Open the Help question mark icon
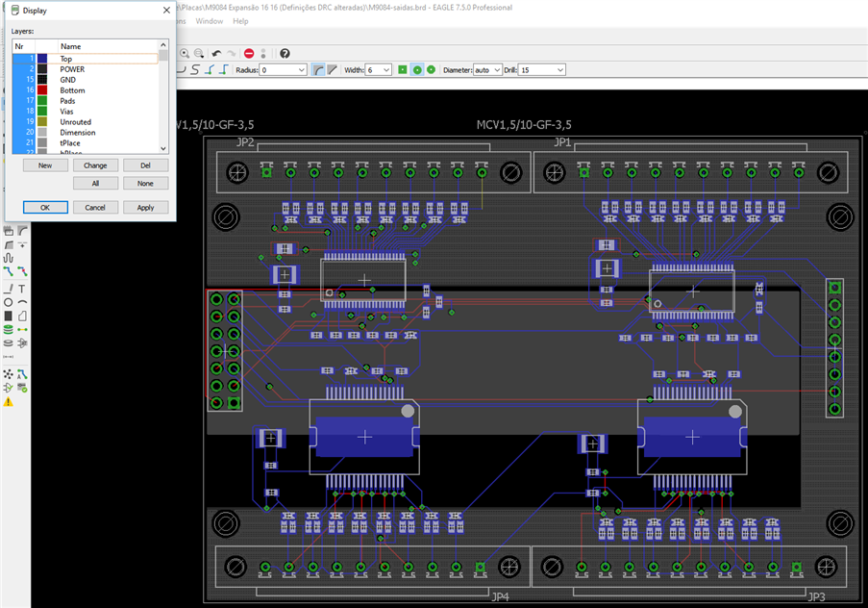This screenshot has width=868, height=608. (x=285, y=54)
